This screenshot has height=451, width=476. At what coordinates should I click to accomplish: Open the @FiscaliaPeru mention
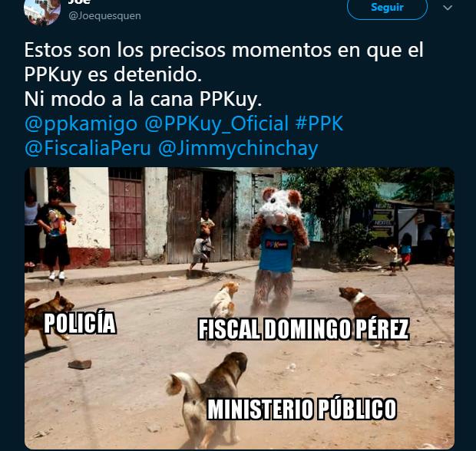(88, 149)
